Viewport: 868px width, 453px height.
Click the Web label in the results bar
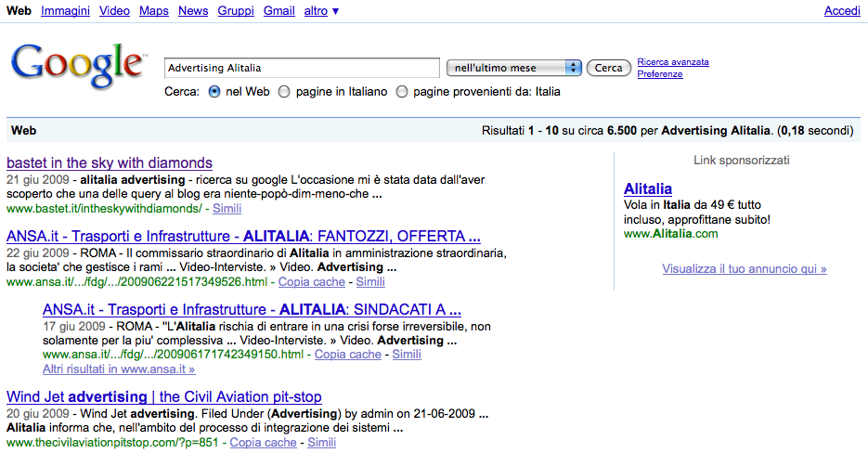[24, 131]
